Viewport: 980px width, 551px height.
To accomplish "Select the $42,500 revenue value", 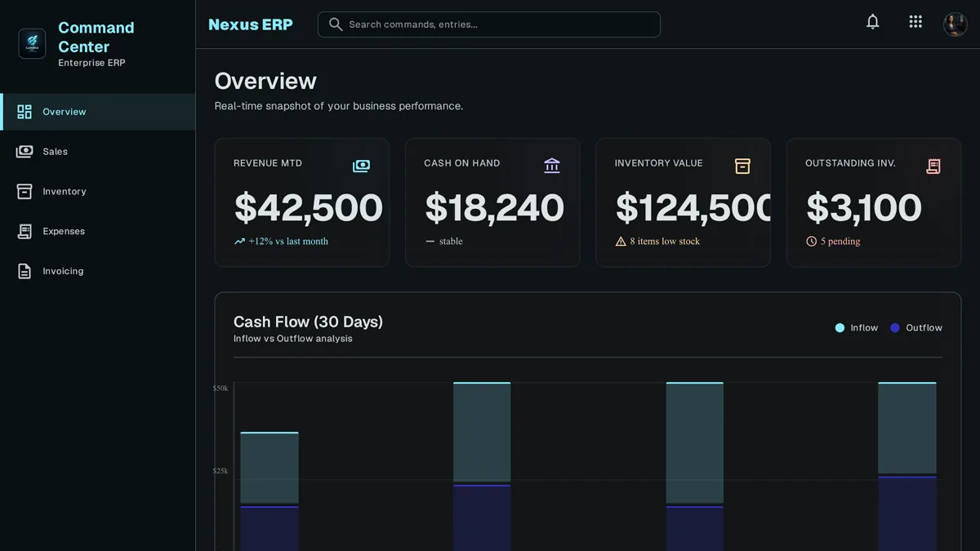I will point(308,208).
